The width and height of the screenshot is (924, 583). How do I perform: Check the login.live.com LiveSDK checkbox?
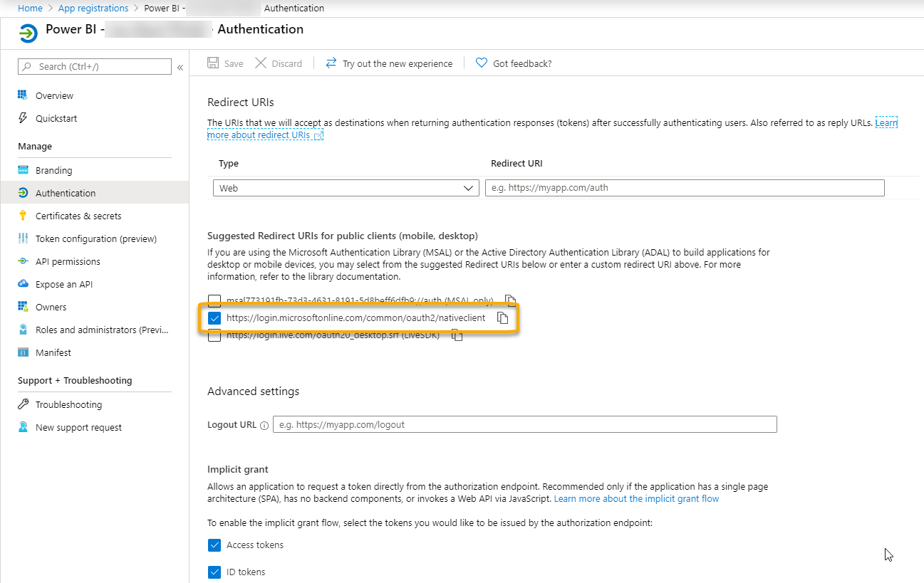coord(214,335)
